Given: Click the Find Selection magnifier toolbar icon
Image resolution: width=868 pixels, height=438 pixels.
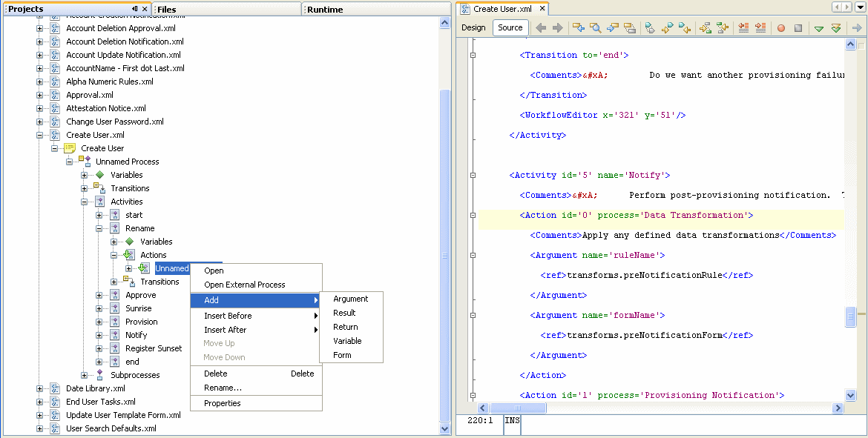Looking at the screenshot, I should 595,27.
